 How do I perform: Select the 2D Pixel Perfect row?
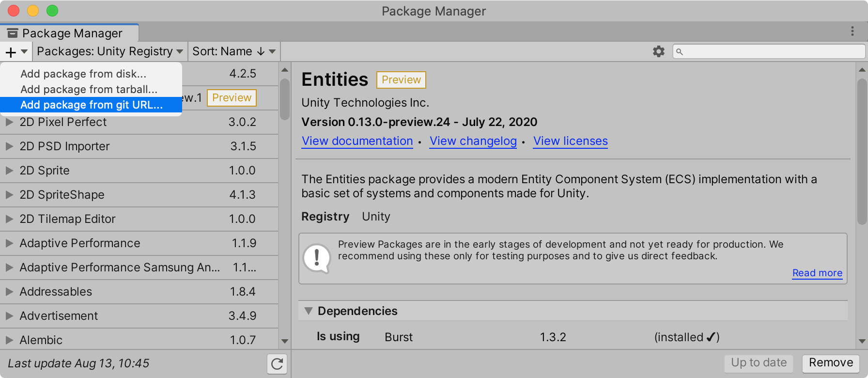click(139, 122)
